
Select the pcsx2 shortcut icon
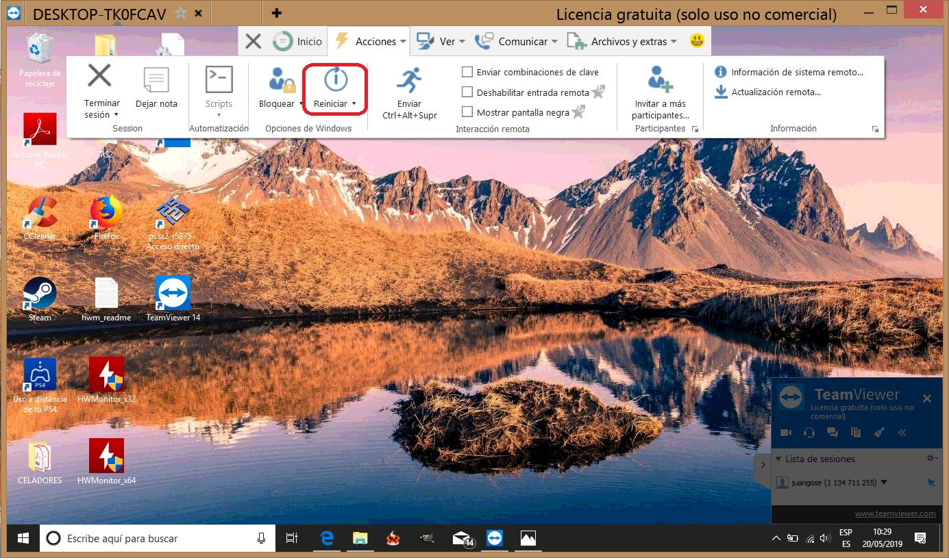[173, 224]
